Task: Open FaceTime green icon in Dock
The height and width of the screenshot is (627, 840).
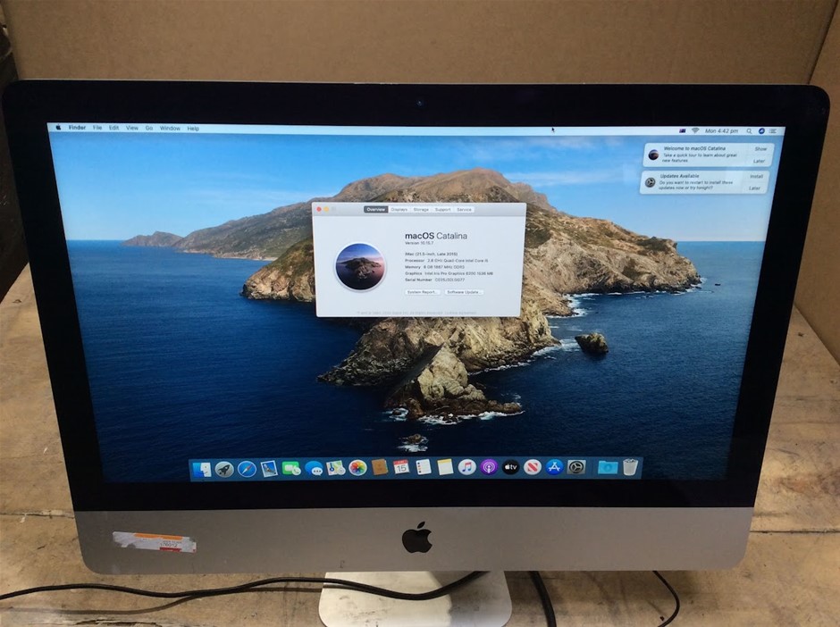Action: (x=291, y=469)
